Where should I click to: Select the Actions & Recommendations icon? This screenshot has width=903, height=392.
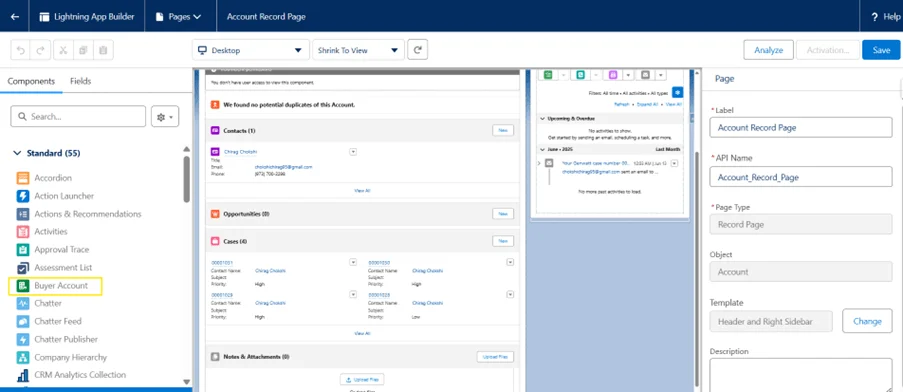pyautogui.click(x=23, y=214)
